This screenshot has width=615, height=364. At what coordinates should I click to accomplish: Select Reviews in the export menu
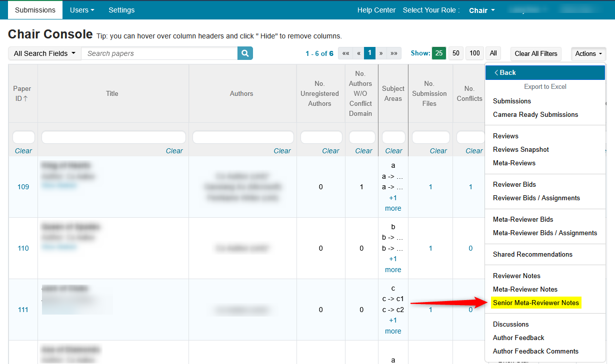(x=505, y=136)
